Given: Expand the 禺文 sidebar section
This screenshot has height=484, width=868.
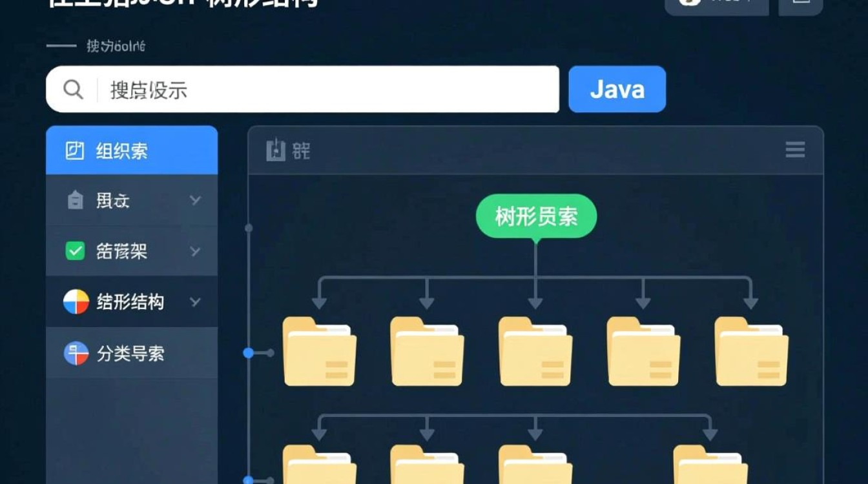Looking at the screenshot, I should 196,200.
